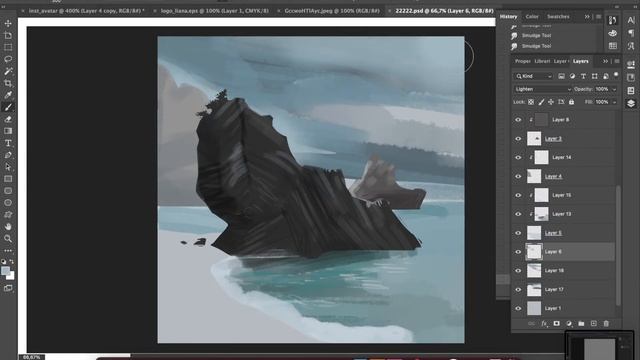Select the Pen tool

point(8,155)
